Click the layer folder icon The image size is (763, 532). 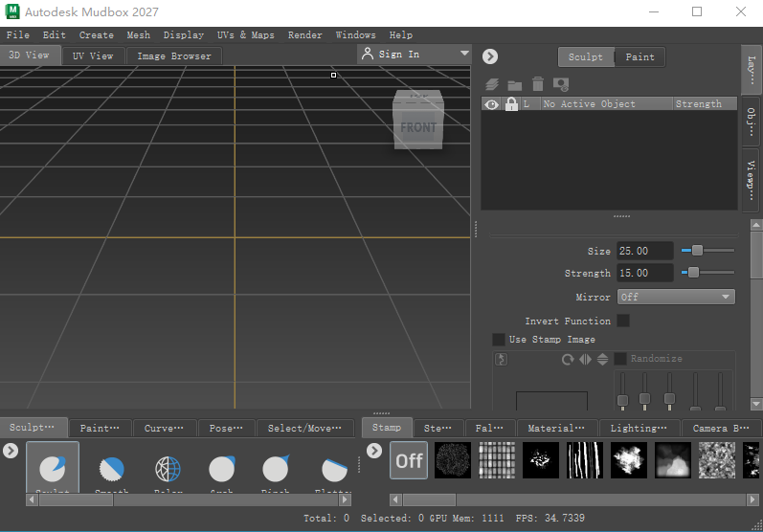pos(514,85)
